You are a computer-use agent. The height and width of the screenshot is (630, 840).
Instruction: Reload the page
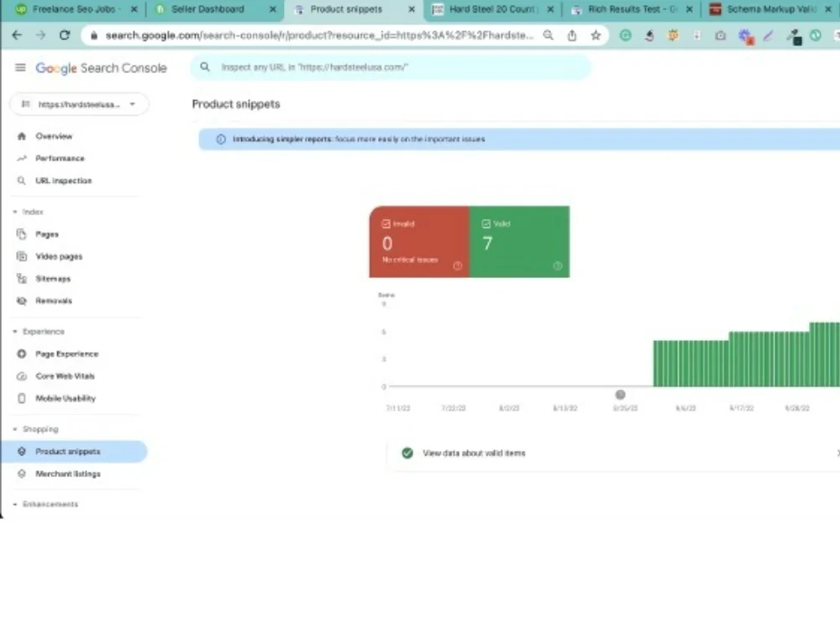click(x=65, y=35)
